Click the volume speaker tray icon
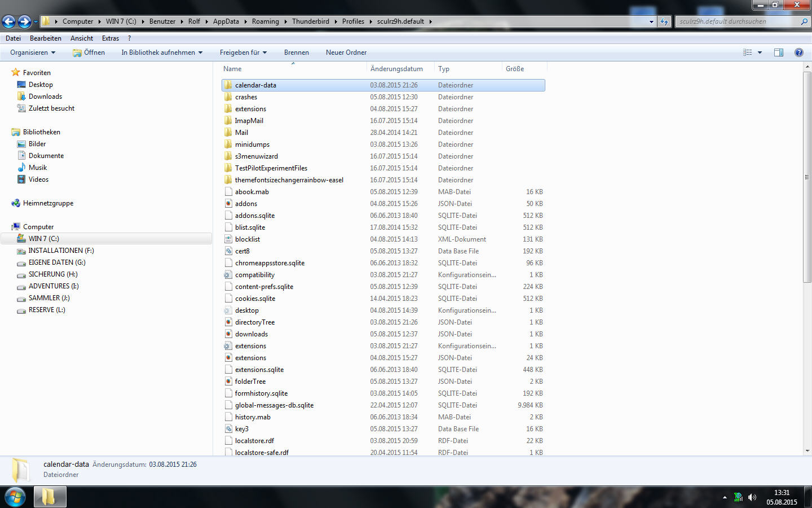The image size is (812, 508). [x=752, y=497]
